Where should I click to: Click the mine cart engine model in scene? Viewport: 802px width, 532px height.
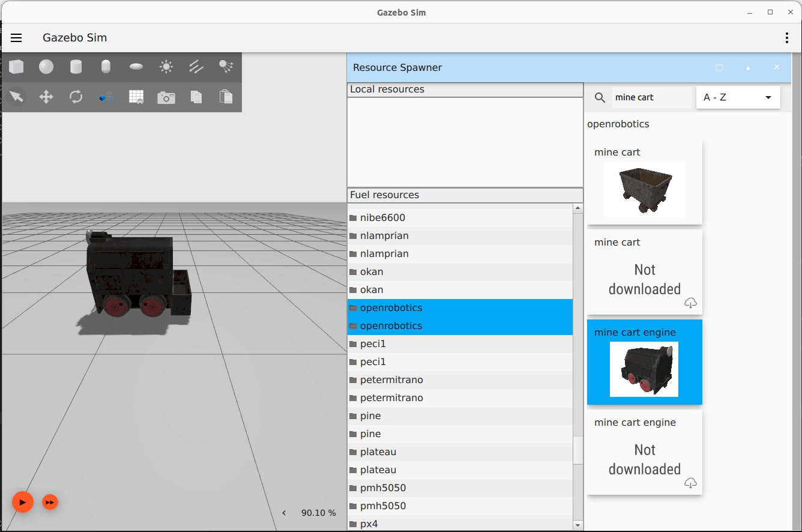coord(138,276)
